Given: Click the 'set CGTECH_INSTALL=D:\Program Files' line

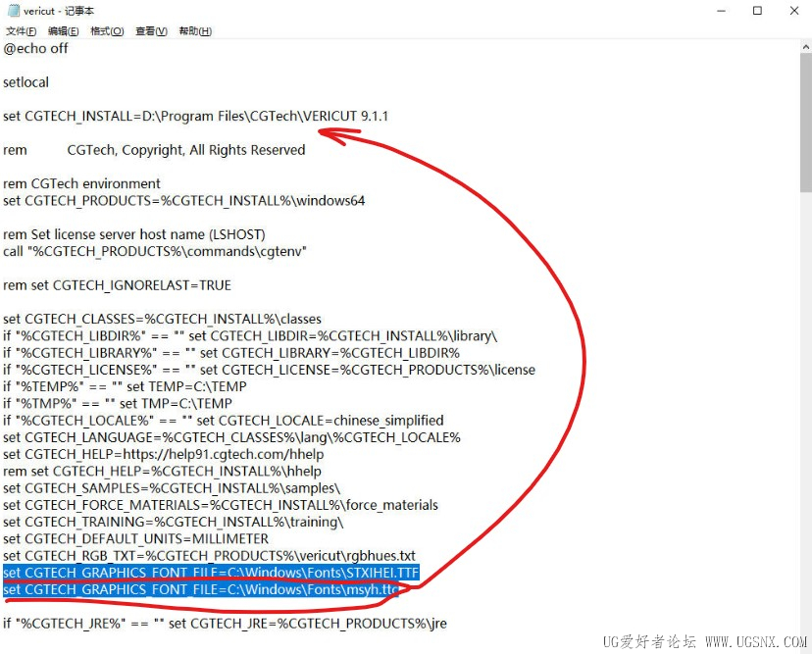Looking at the screenshot, I should pyautogui.click(x=196, y=116).
